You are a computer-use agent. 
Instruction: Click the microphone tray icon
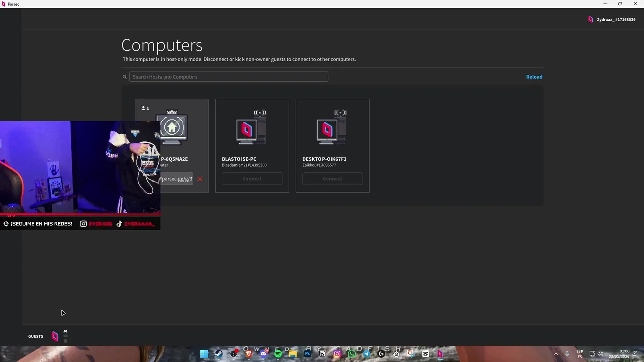pyautogui.click(x=567, y=354)
